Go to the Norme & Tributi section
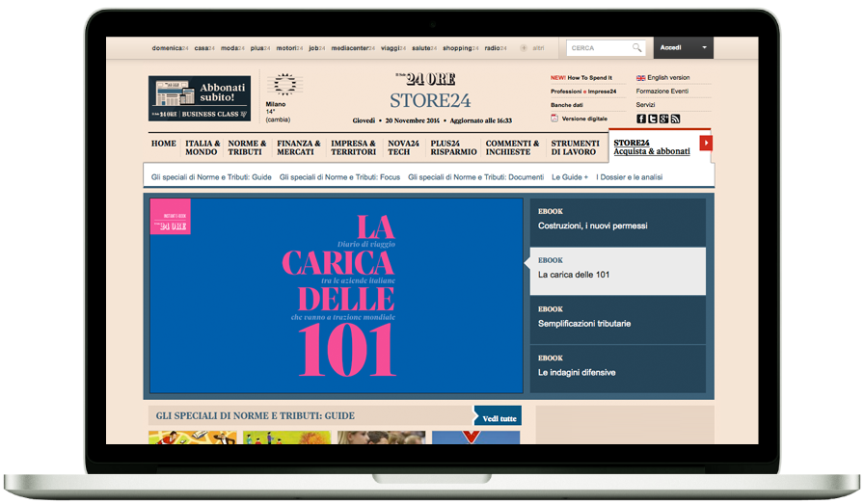 [247, 147]
